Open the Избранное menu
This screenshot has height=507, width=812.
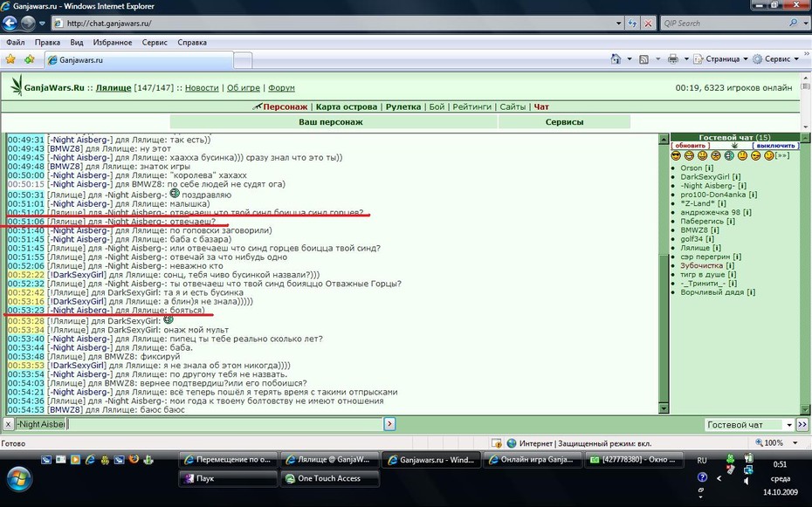pos(113,43)
